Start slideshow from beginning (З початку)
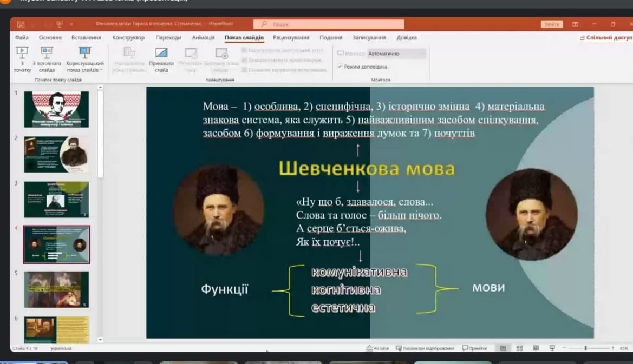633x364 pixels. [22, 59]
